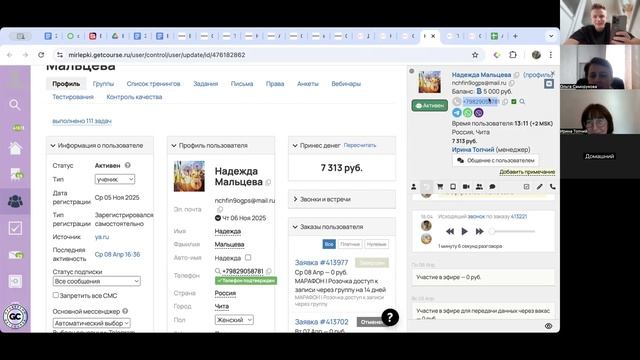Switch to the Контроль качества tab
Viewport: 640px width, 360px height.
coord(134,97)
